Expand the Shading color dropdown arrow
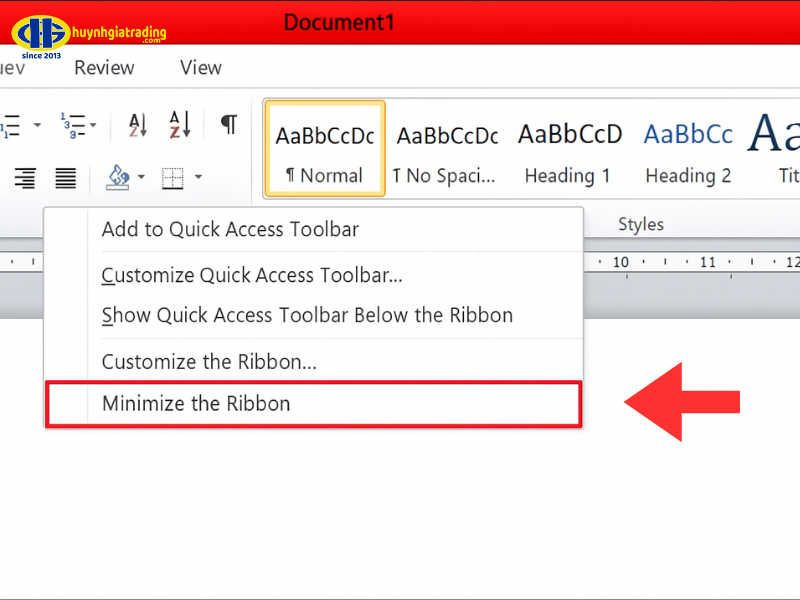This screenshot has height=600, width=800. tap(141, 179)
